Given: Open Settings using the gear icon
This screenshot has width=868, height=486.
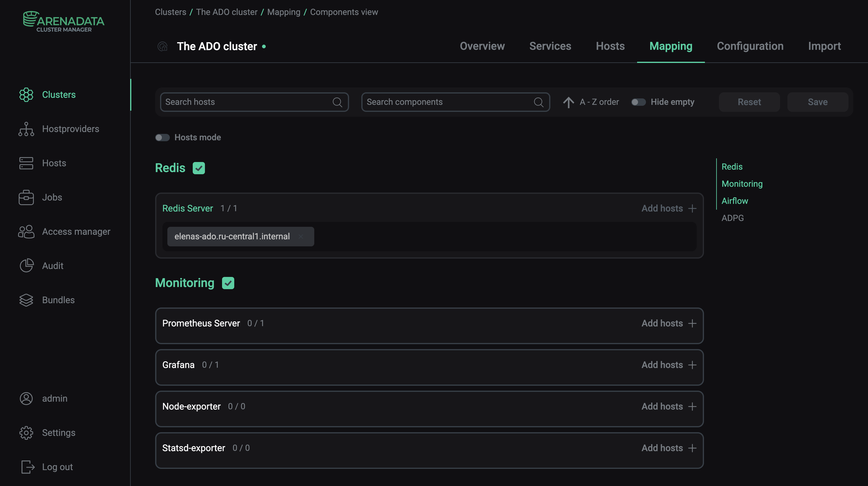Looking at the screenshot, I should [26, 433].
